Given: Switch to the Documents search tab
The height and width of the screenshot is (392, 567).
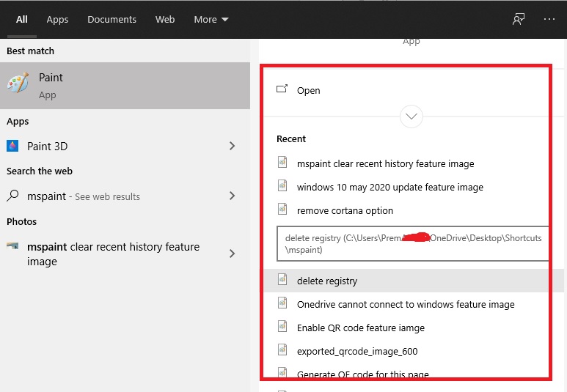Looking at the screenshot, I should point(111,20).
